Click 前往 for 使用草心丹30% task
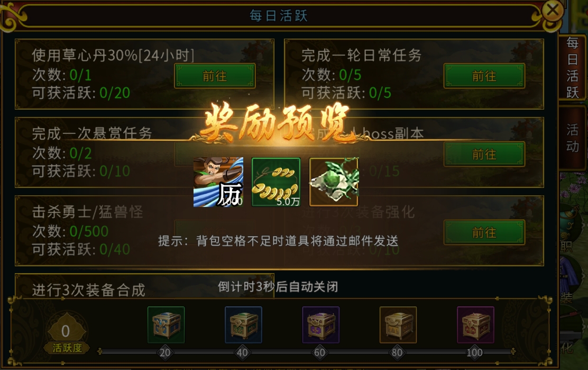Image resolution: width=588 pixels, height=370 pixels. click(x=215, y=76)
